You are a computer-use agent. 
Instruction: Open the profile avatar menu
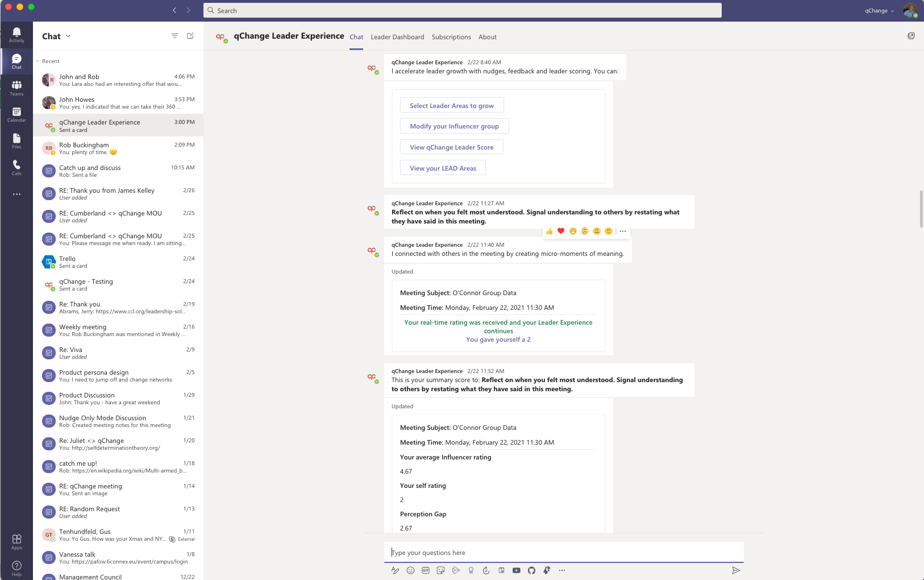[910, 10]
